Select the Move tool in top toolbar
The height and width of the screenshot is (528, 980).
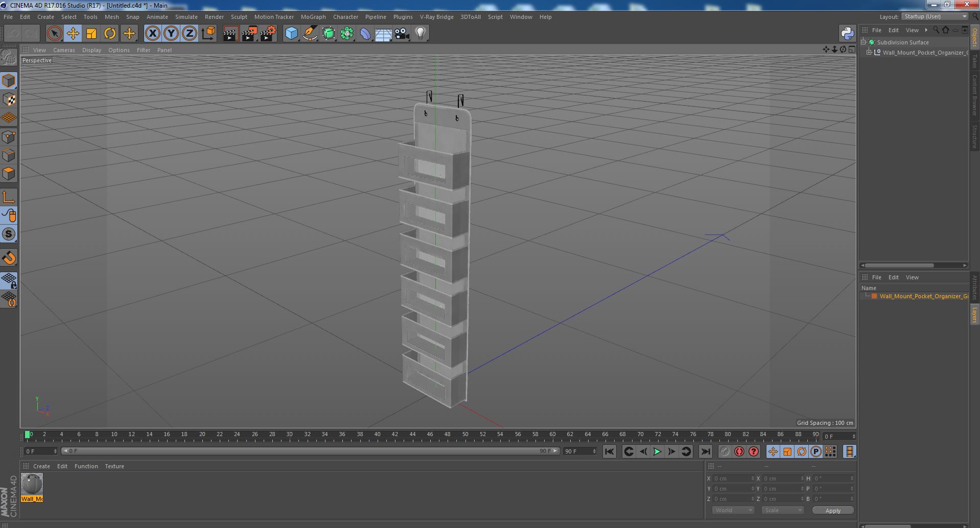point(73,34)
